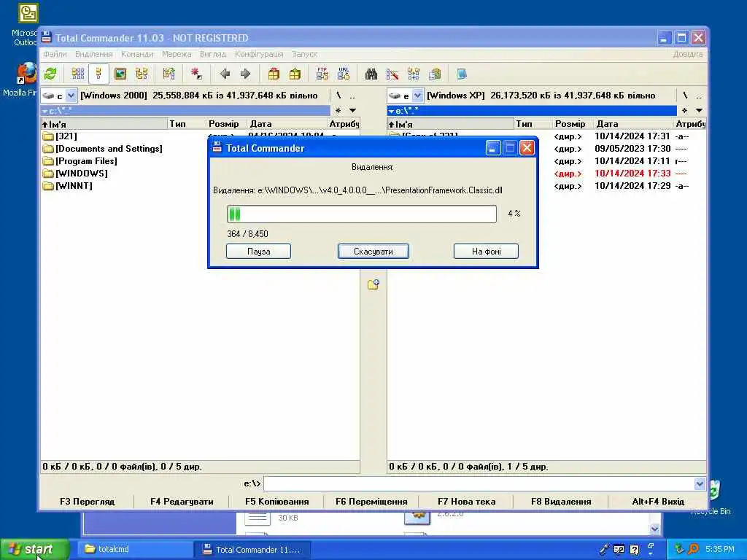Click the Unpack files icon
Image resolution: width=747 pixels, height=560 pixels.
click(x=295, y=74)
